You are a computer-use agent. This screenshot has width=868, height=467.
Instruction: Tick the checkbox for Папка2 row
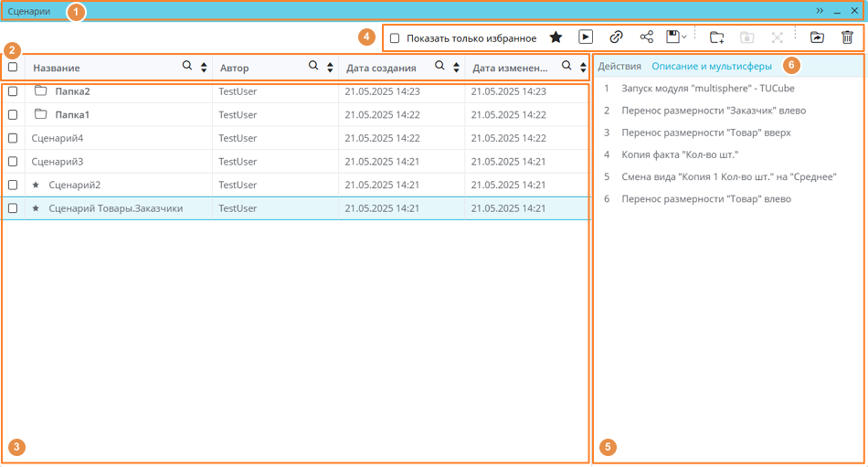[x=13, y=91]
